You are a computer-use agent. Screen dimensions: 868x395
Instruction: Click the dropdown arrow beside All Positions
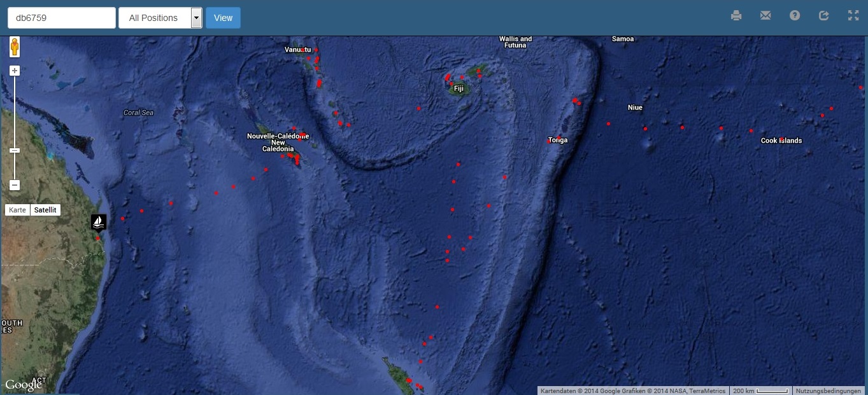(197, 18)
